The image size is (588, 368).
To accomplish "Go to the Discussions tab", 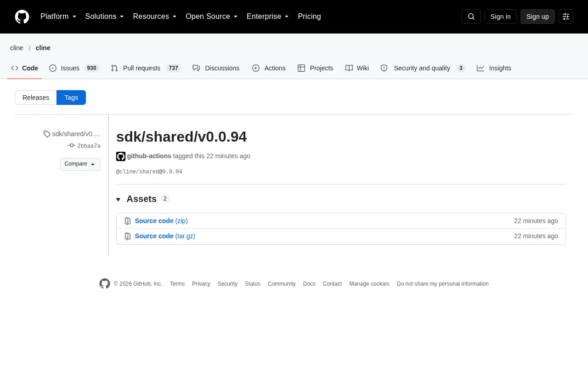I will click(216, 68).
